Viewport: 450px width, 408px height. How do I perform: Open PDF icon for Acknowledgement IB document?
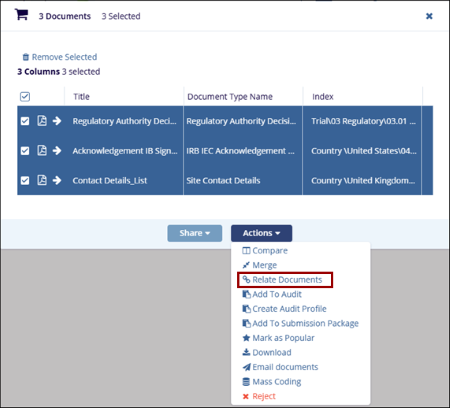[x=42, y=150]
